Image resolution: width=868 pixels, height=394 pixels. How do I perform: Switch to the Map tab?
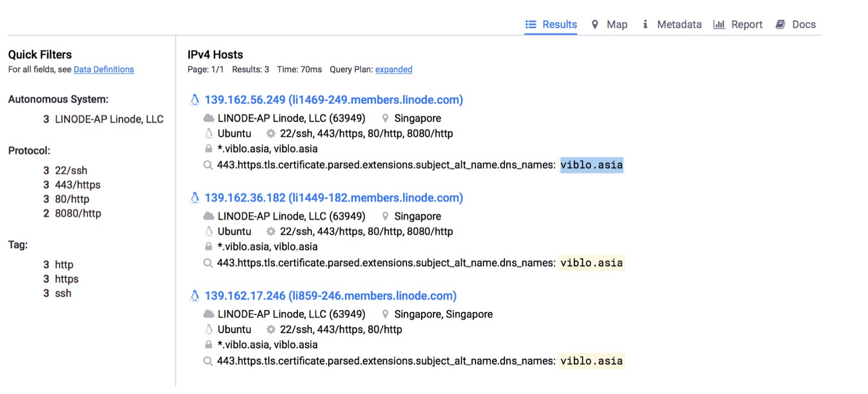(609, 24)
